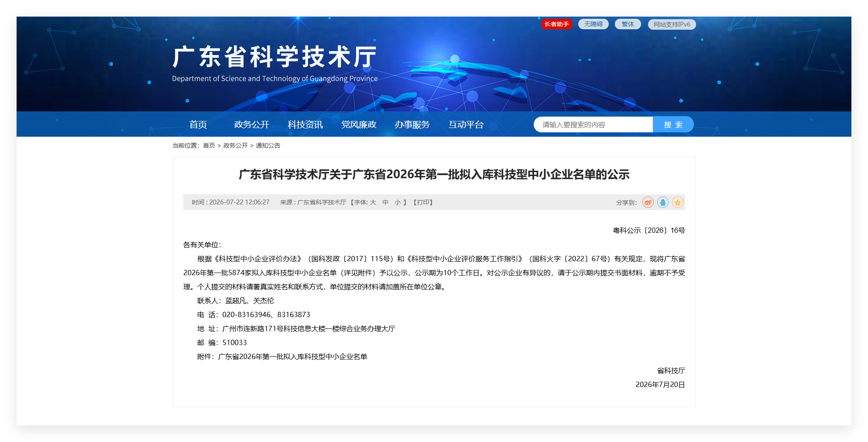Image resolution: width=868 pixels, height=442 pixels.
Task: Select the 党风廉政 navigation item
Action: [359, 124]
